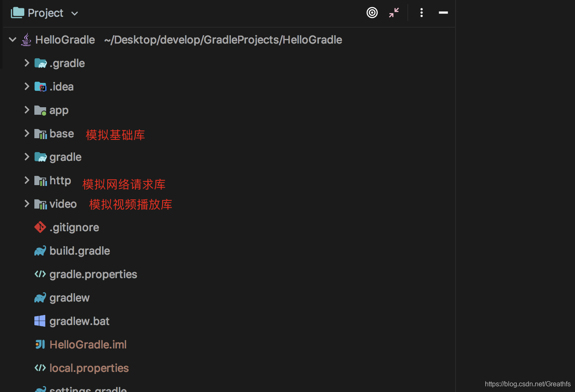Click the .gitignore git icon
This screenshot has height=392, width=575.
[x=40, y=227]
